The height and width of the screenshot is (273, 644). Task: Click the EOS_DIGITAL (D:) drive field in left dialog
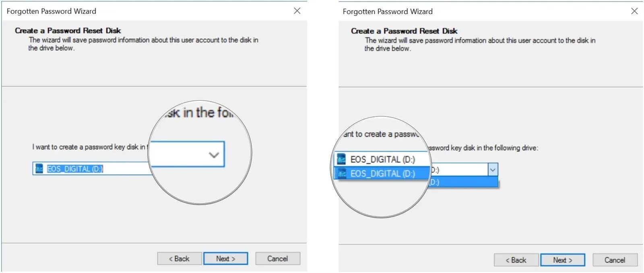point(92,169)
